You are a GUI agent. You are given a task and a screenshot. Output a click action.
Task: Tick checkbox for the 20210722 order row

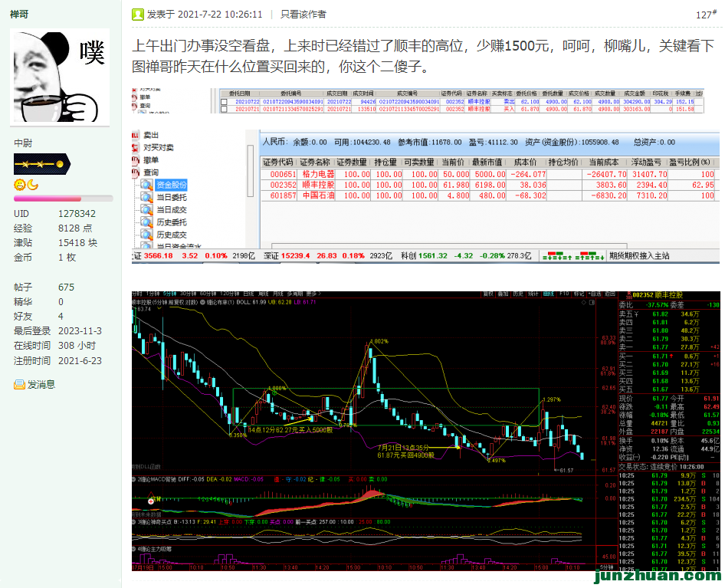(x=225, y=102)
